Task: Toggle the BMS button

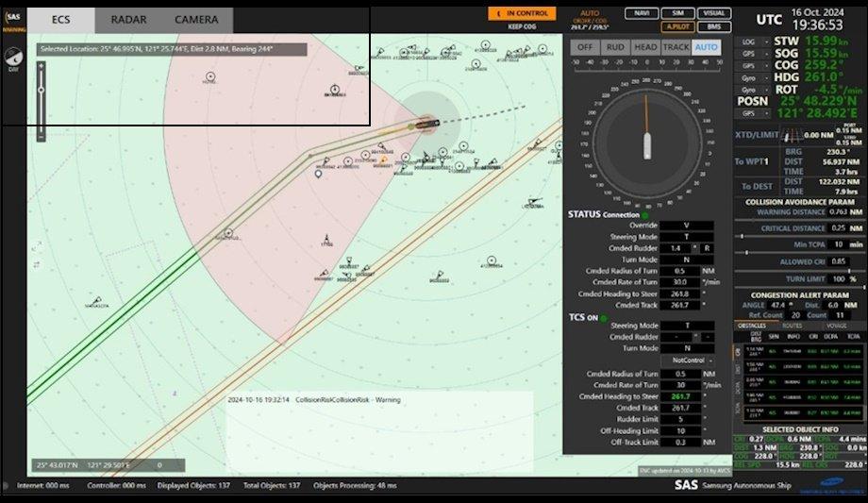Action: click(x=714, y=26)
